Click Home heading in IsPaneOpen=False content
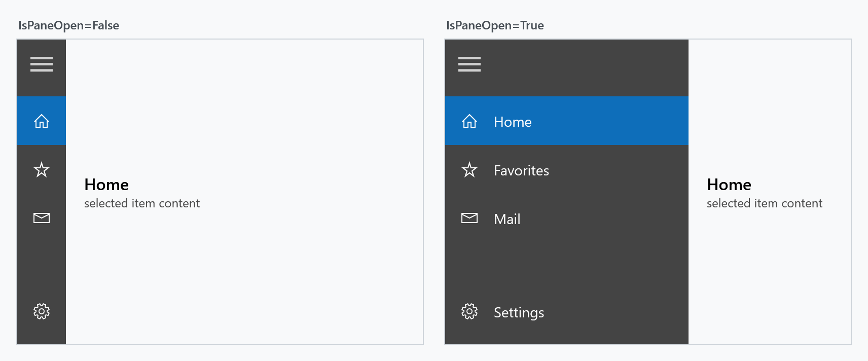Viewport: 868px width, 361px height. click(x=106, y=185)
